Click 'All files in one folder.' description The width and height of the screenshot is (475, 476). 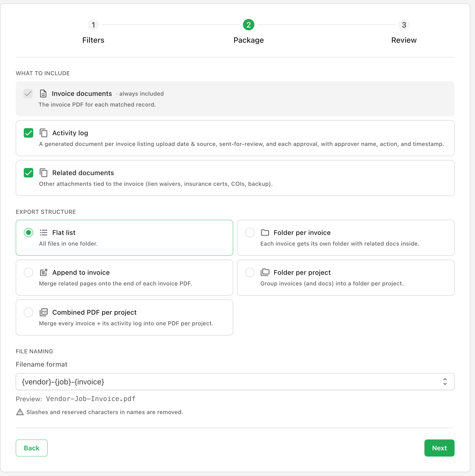point(68,244)
